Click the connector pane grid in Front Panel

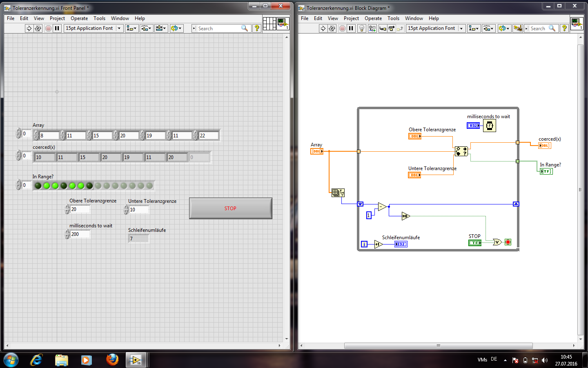(269, 24)
